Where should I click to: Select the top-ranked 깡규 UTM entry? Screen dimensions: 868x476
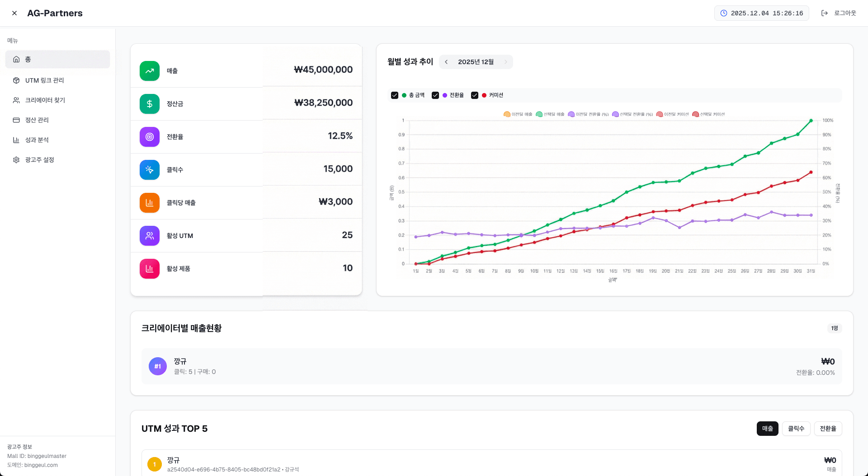pos(491,464)
